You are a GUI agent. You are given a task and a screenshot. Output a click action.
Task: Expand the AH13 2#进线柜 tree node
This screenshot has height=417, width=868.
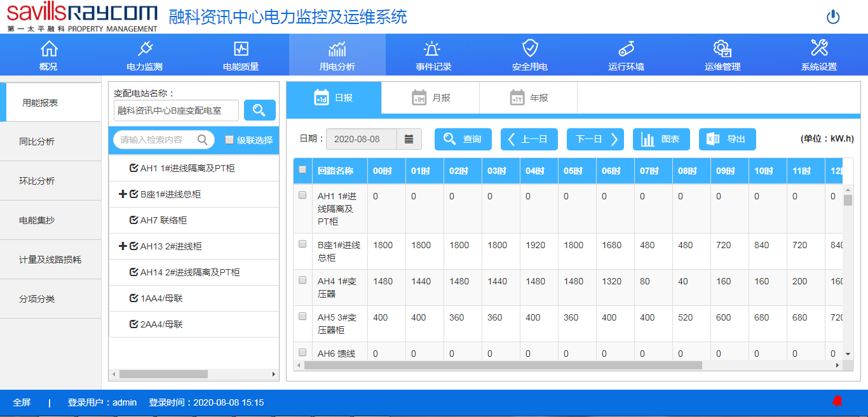click(x=123, y=246)
